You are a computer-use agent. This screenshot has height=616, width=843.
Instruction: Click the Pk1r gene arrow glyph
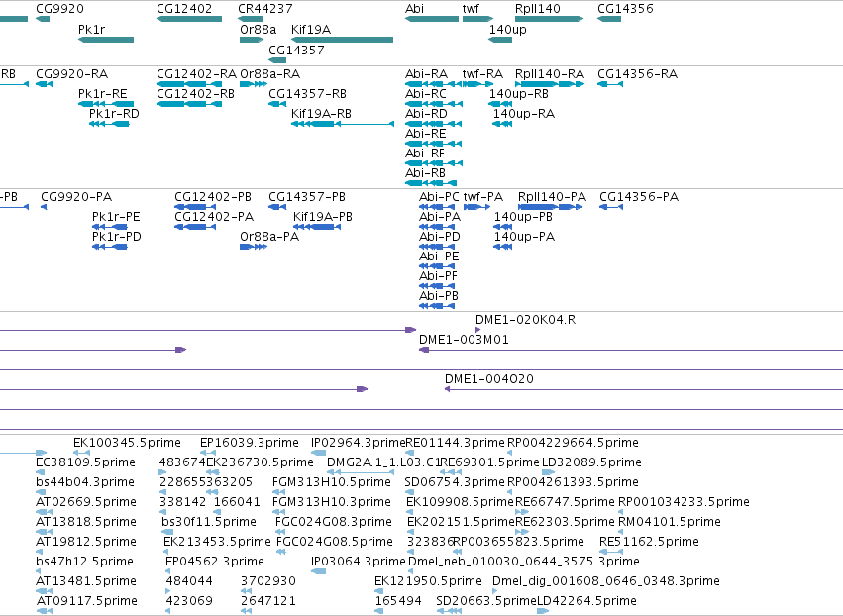[x=106, y=40]
